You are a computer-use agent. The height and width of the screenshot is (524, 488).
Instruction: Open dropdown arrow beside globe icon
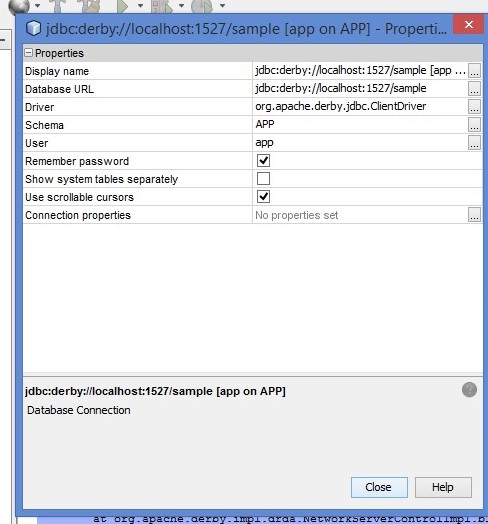pyautogui.click(x=37, y=6)
